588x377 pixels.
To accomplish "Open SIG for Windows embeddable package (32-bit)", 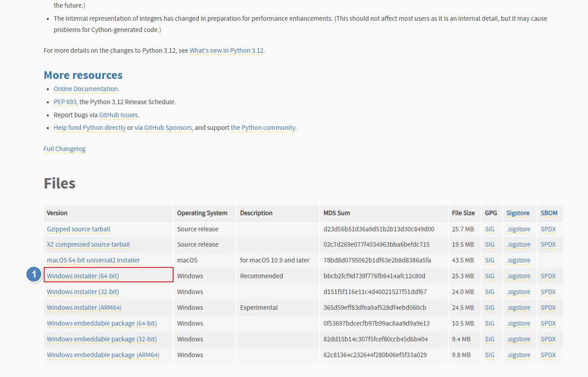I will point(490,339).
